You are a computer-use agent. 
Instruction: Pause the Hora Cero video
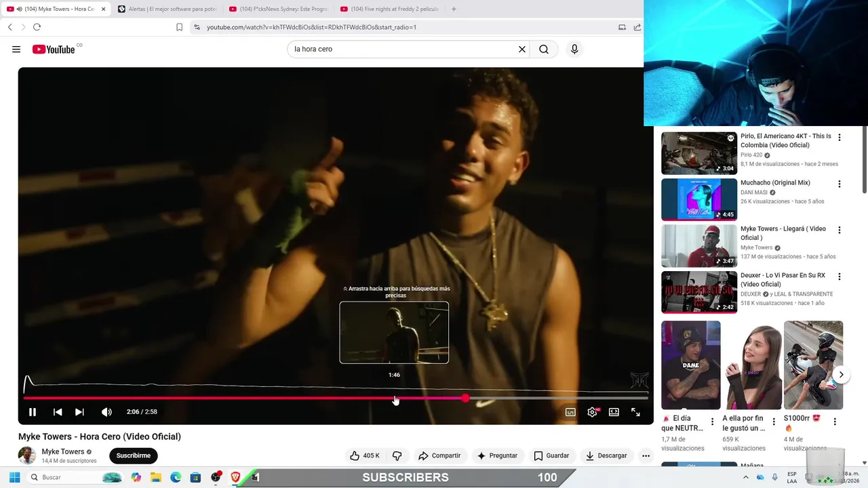pyautogui.click(x=32, y=412)
